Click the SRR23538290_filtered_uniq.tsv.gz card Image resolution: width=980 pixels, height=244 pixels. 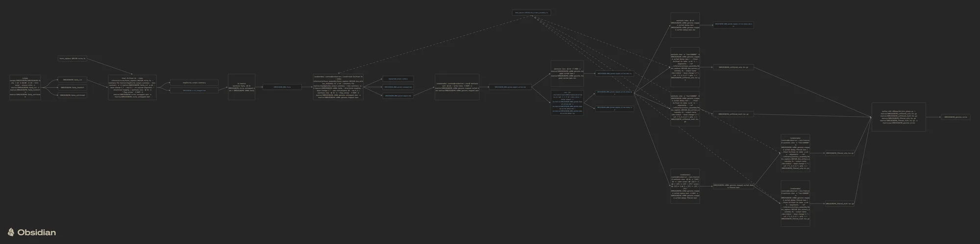(840, 153)
